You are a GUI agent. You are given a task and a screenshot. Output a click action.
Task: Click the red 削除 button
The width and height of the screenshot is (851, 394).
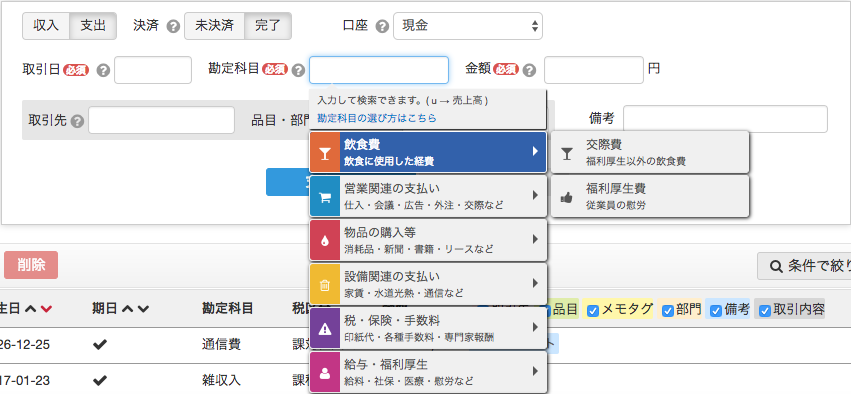point(31,265)
